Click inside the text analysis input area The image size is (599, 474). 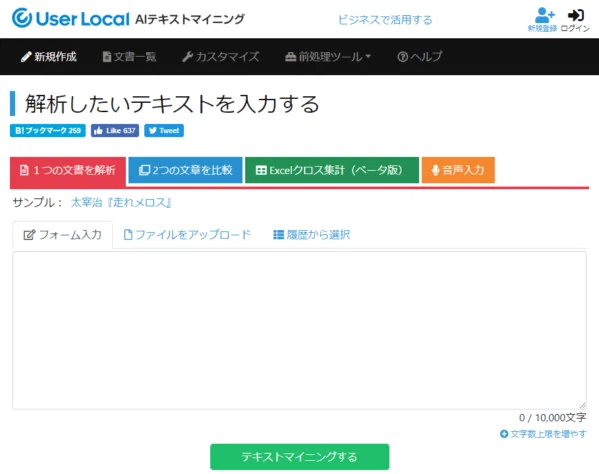coord(300,330)
